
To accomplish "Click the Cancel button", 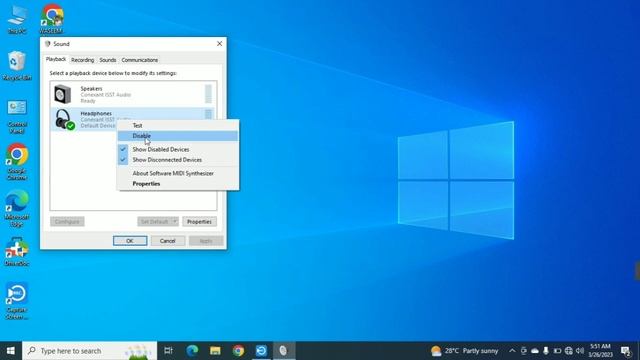I will 167,241.
